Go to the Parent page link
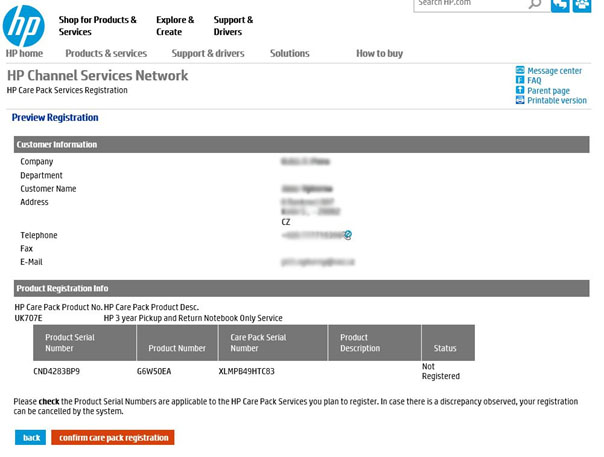The image size is (604, 457). [548, 91]
